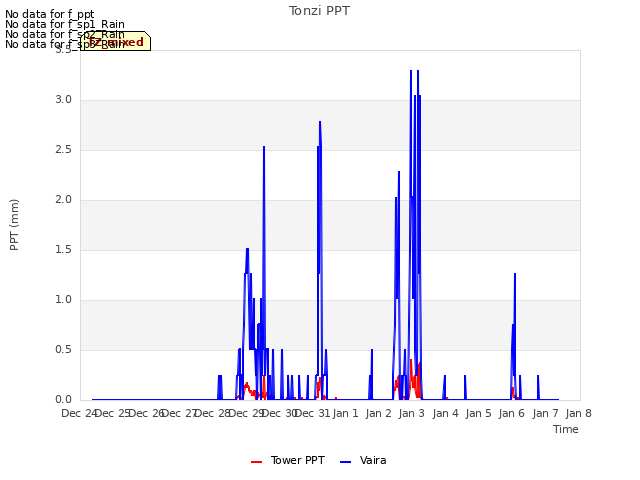This screenshot has width=640, height=480.
Task: Click the Jan 7 x-axis tick label
Action: point(545,413)
